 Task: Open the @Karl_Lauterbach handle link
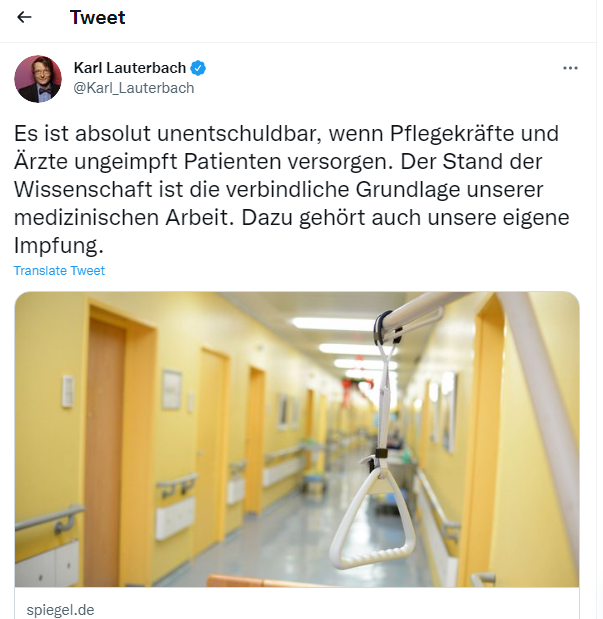(x=133, y=88)
